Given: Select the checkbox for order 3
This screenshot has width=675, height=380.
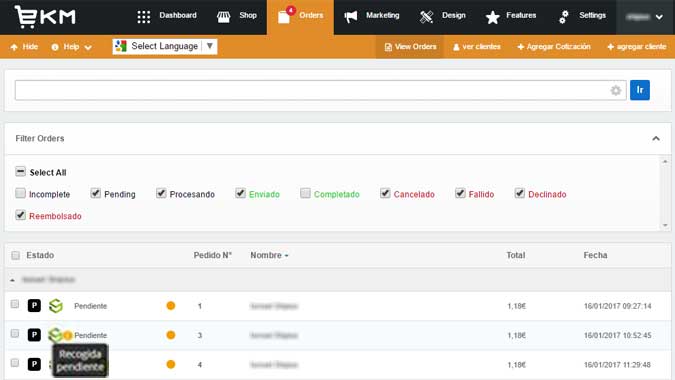Looking at the screenshot, I should [x=15, y=334].
